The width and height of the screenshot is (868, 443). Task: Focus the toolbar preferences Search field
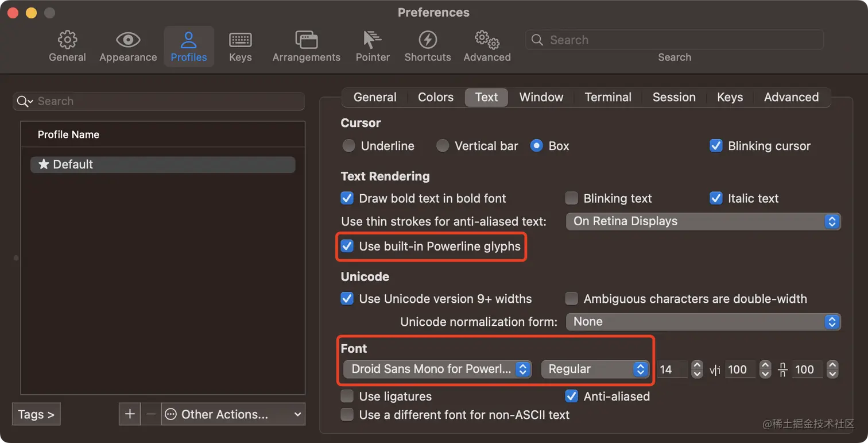675,40
